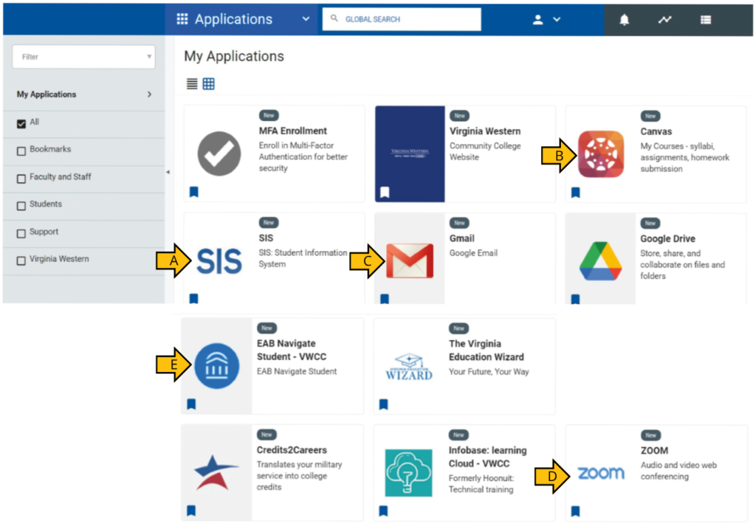The image size is (756, 532).
Task: Click the New badge on Canvas card
Action: (650, 116)
